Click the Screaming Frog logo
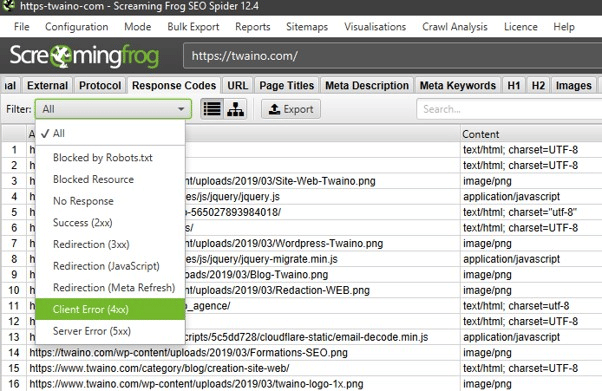602x391 pixels. tap(84, 56)
